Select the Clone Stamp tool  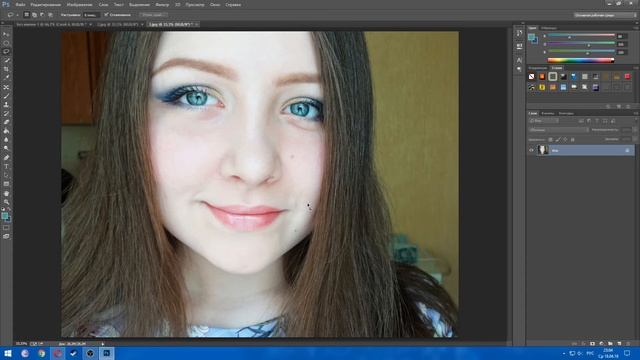(6, 104)
